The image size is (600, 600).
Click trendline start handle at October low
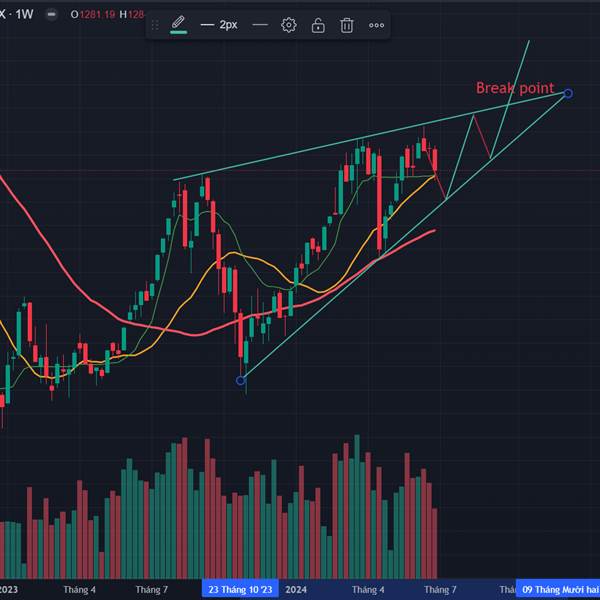(240, 380)
